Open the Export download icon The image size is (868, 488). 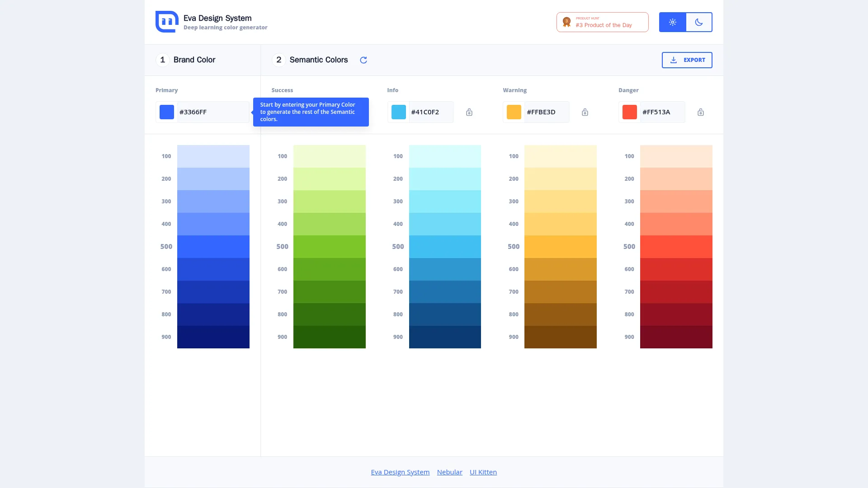pyautogui.click(x=674, y=60)
